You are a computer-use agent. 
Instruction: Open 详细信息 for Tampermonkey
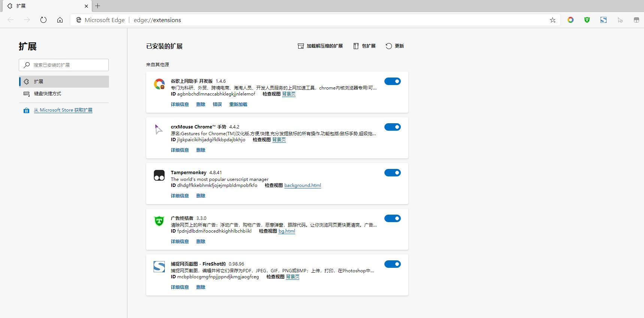tap(180, 196)
